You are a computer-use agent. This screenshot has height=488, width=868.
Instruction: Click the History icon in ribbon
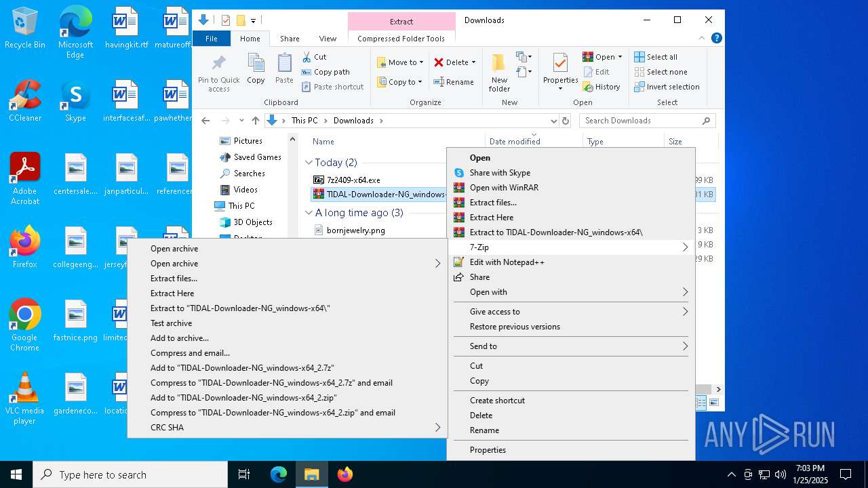(588, 87)
